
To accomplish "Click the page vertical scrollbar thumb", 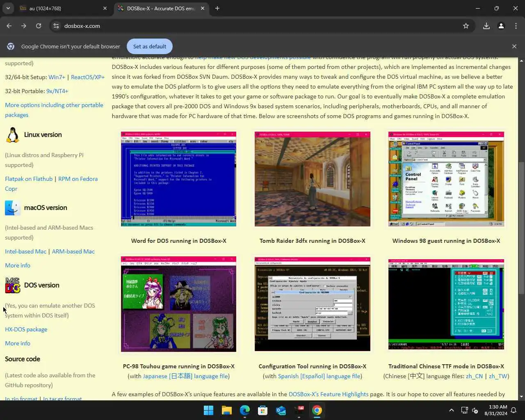I will coord(521,228).
